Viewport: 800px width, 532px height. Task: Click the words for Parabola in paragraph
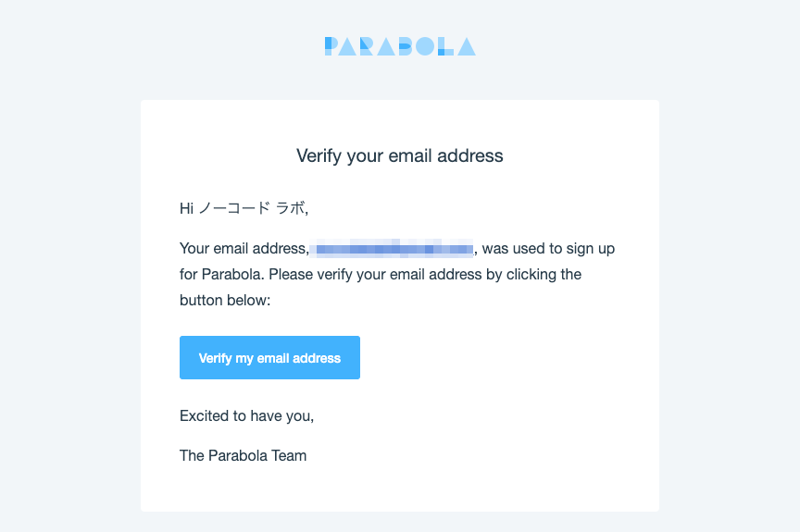(222, 274)
